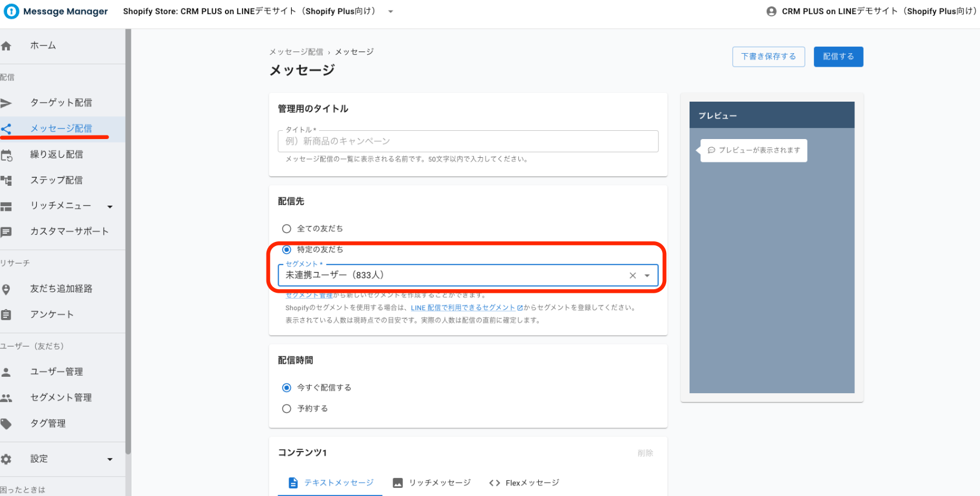Open セグメント管理 menu item

61,398
